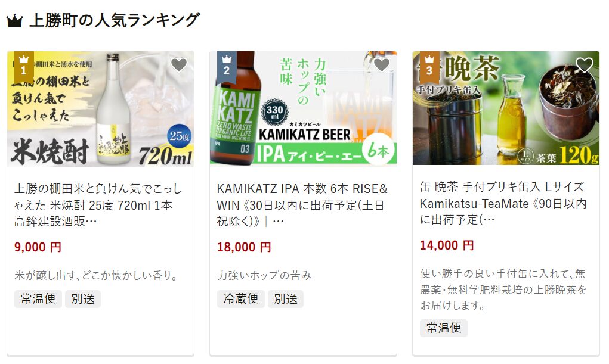This screenshot has width=609, height=364.
Task: Click the 18,000 円 price
Action: [x=244, y=247]
